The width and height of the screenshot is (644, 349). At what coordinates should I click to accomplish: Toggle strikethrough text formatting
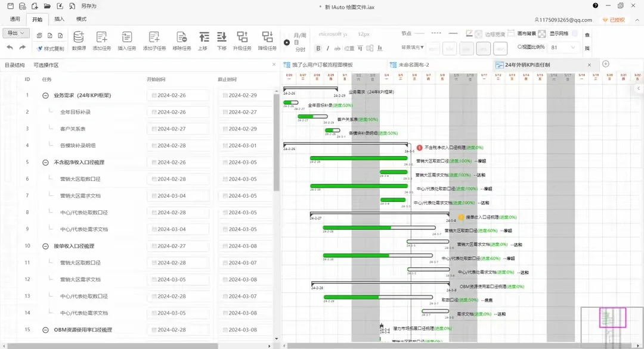click(337, 48)
